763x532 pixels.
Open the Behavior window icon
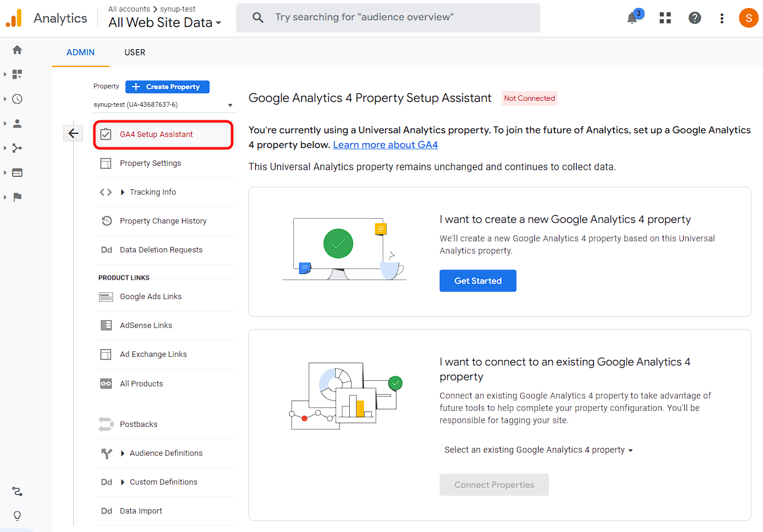17,173
